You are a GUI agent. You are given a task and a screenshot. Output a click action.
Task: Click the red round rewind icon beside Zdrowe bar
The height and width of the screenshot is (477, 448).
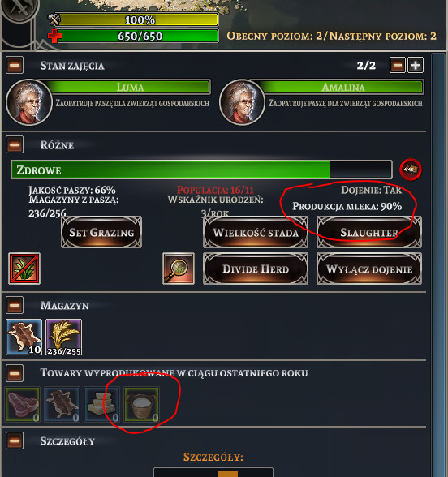[x=411, y=170]
